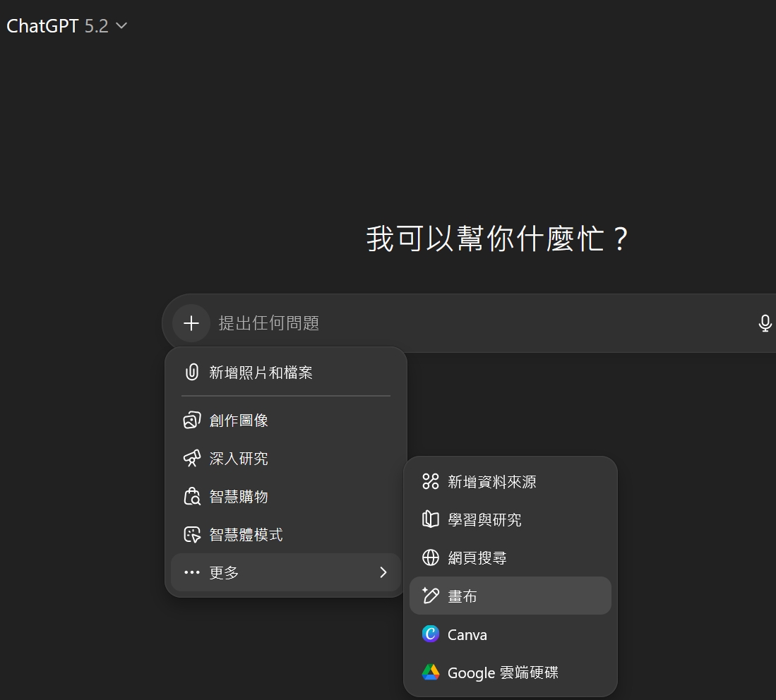Click the shopping bag icon for 智慧購物
The width and height of the screenshot is (776, 700).
coord(191,497)
